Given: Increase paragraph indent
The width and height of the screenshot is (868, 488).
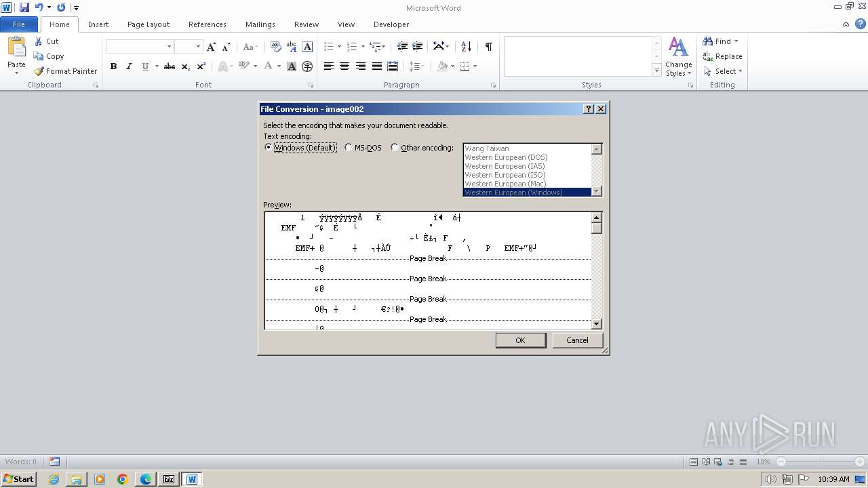Looking at the screenshot, I should pyautogui.click(x=418, y=47).
